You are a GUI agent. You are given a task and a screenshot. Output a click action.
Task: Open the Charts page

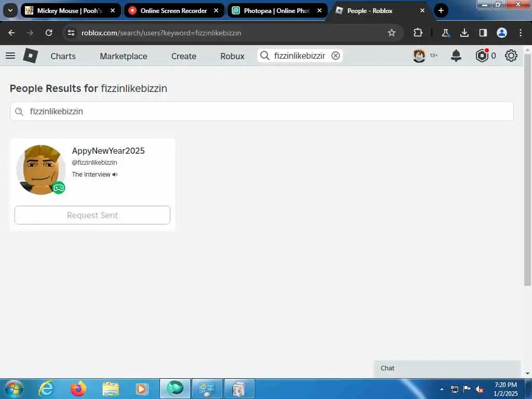63,56
